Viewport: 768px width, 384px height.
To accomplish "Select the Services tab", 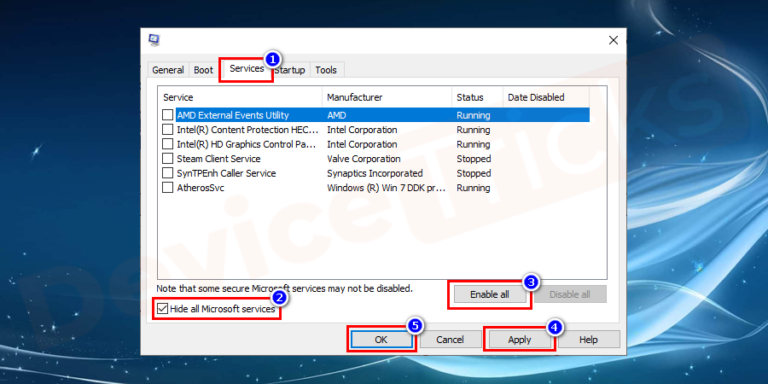I will point(246,69).
